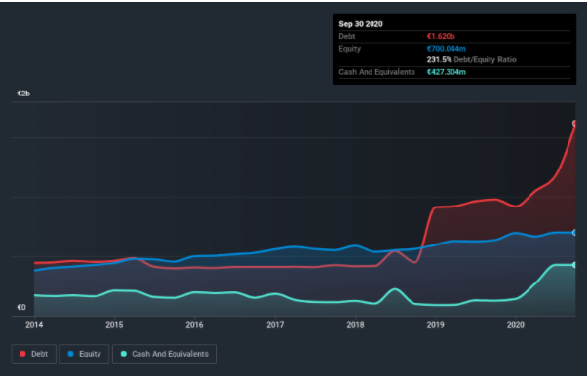Toggle the Equity legend button
The width and height of the screenshot is (588, 376).
[85, 354]
